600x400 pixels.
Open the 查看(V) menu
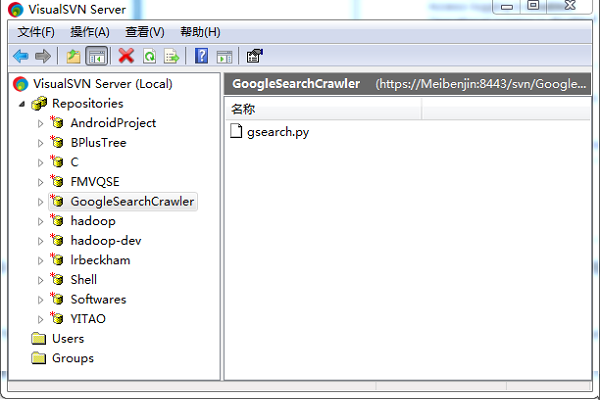[x=145, y=32]
